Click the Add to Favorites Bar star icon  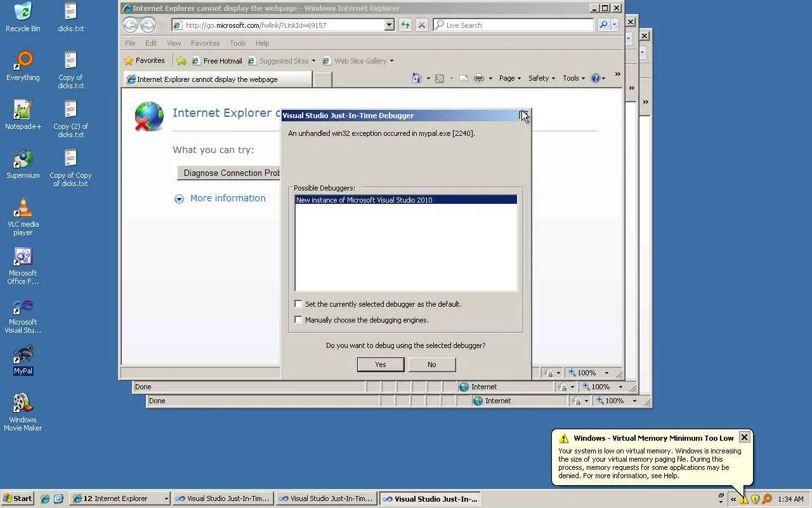point(181,61)
